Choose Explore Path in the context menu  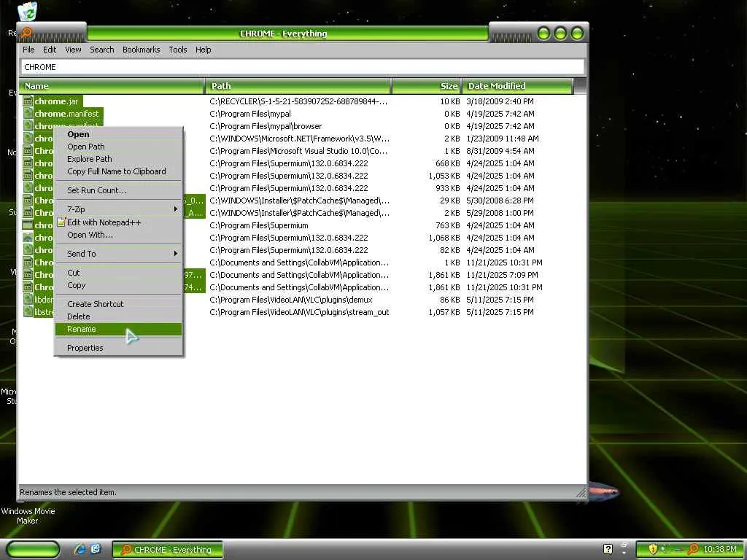coord(118,159)
